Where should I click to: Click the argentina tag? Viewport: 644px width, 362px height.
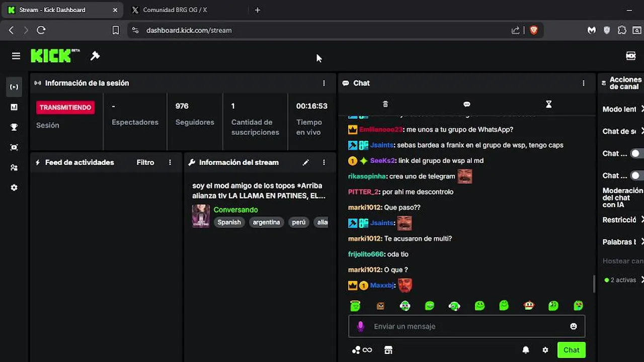[266, 222]
